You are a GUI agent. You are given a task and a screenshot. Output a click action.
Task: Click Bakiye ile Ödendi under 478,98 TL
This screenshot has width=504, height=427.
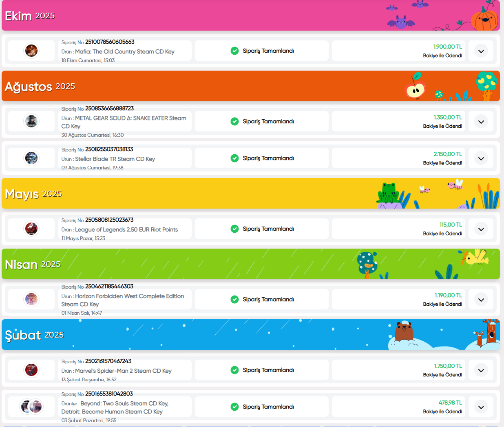[442, 411]
